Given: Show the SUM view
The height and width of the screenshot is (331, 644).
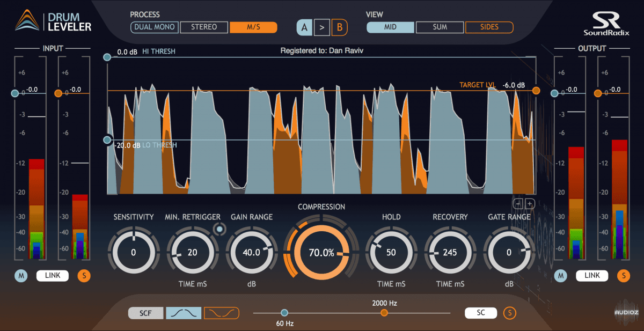Looking at the screenshot, I should click(440, 27).
